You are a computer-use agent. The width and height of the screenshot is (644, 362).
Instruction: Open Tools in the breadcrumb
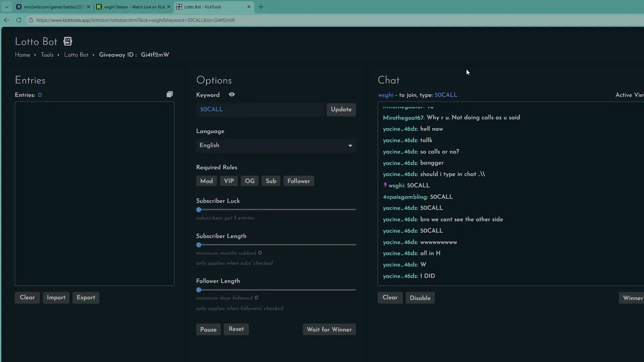pos(47,55)
